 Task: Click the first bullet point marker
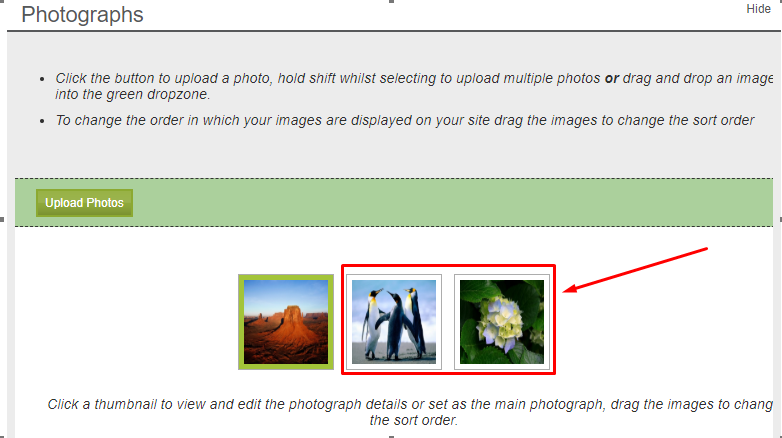click(x=42, y=79)
